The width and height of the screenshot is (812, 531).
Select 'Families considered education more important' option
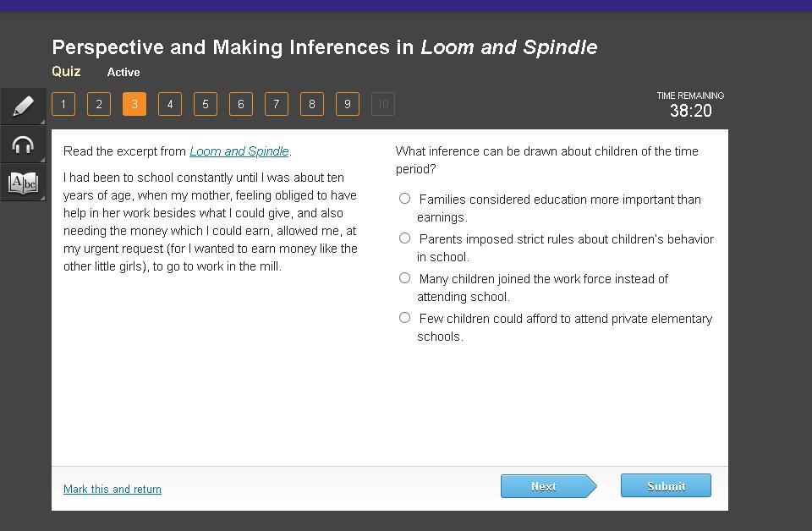pos(405,199)
